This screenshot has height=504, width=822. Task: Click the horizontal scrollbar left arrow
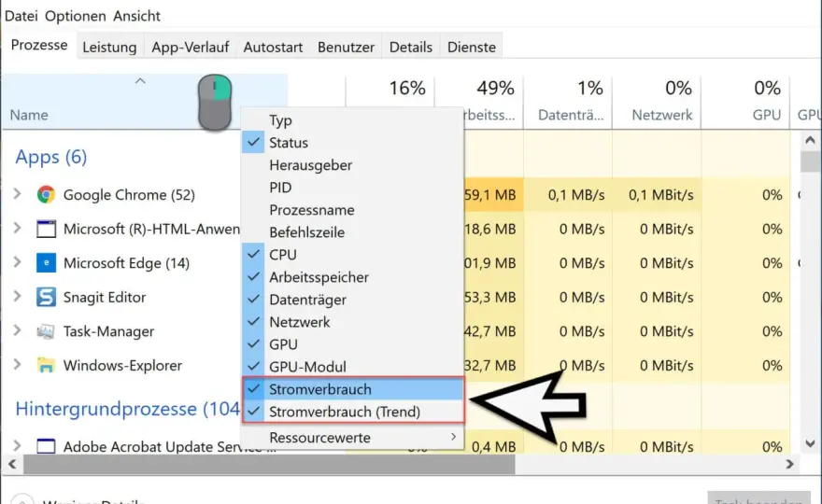[x=12, y=464]
